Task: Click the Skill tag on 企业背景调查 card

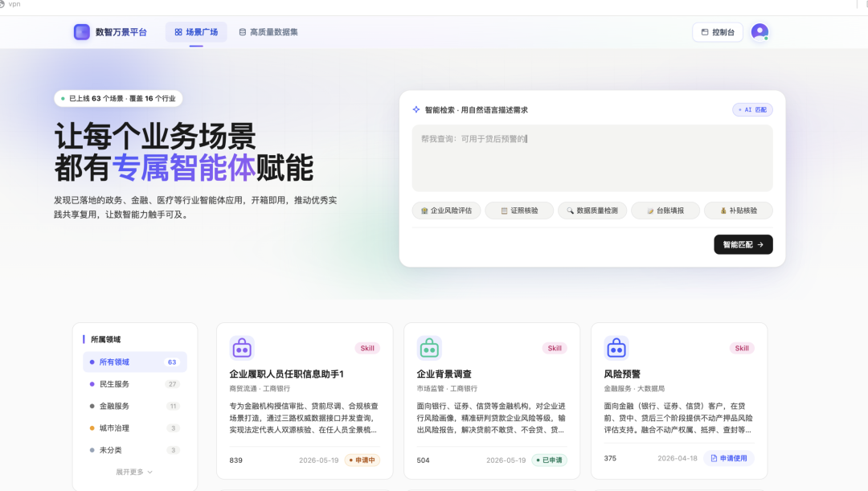Action: pos(554,348)
